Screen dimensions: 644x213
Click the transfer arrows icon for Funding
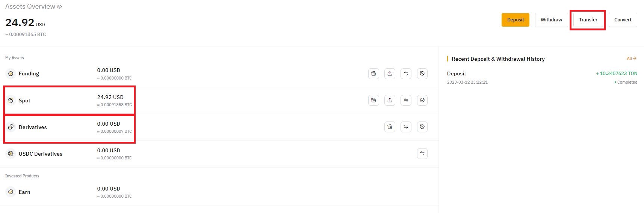pyautogui.click(x=406, y=73)
